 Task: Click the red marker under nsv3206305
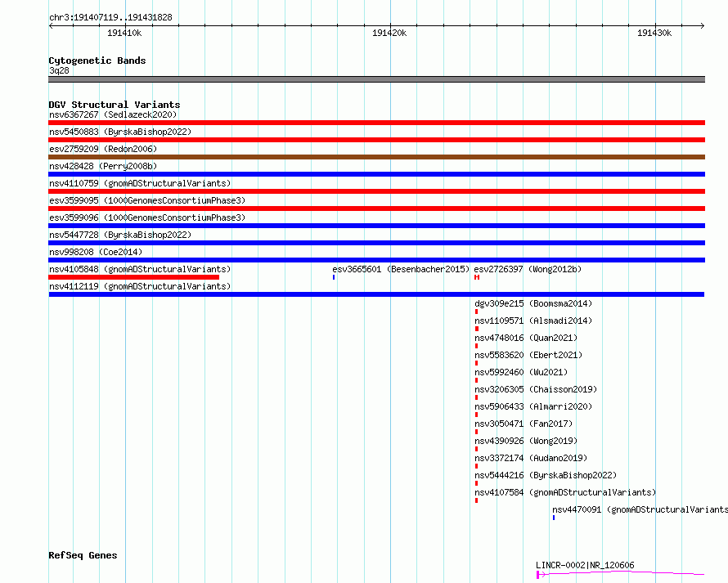[476, 397]
